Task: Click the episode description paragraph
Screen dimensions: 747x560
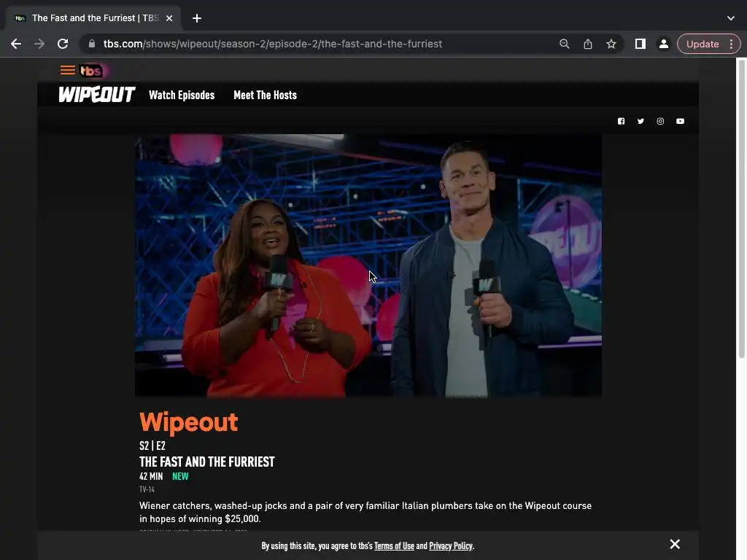Action: 365,512
